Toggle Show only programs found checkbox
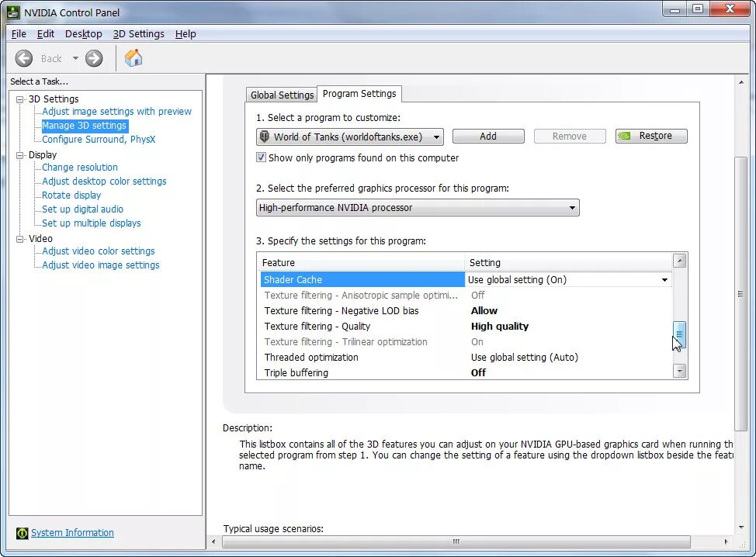This screenshot has width=756, height=557. [261, 157]
